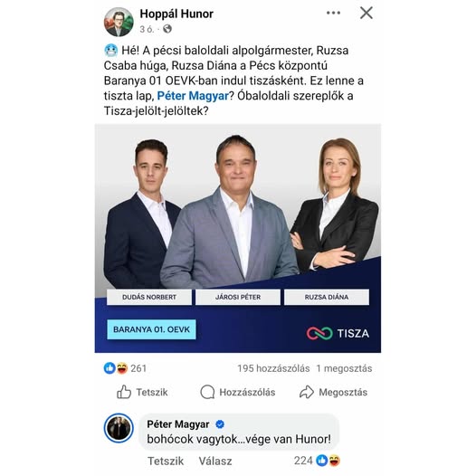Image resolution: width=476 pixels, height=476 pixels.
Task: Click the blue like reaction icon under post
Action: [x=109, y=368]
